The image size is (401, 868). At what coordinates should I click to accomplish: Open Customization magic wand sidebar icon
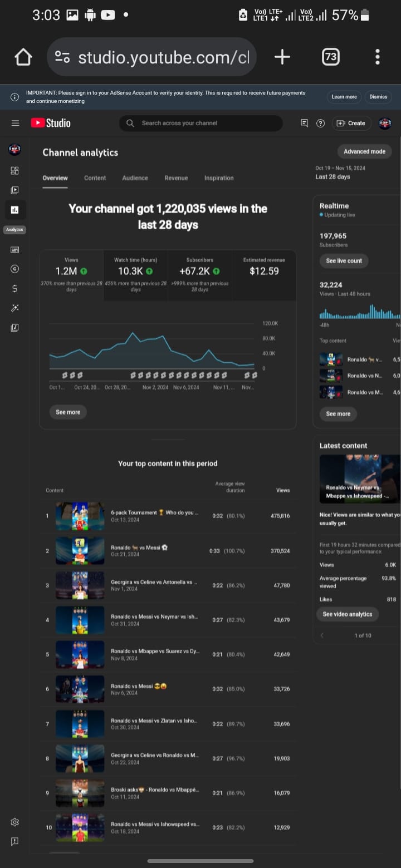(x=15, y=308)
